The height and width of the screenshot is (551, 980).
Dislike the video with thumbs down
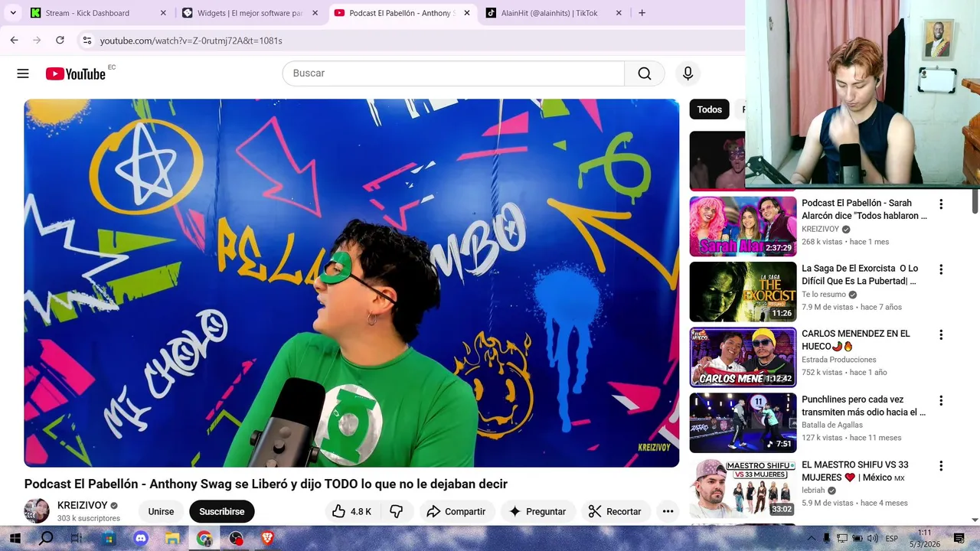coord(397,511)
